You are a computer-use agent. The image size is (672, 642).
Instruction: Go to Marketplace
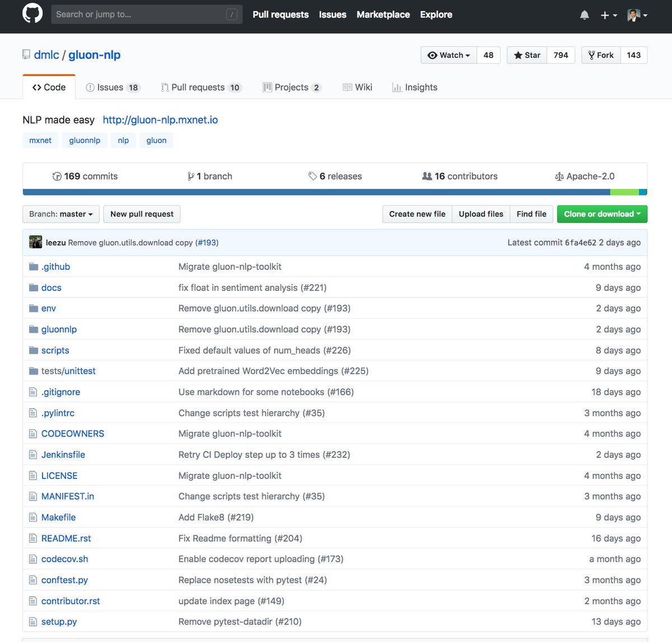(x=383, y=15)
